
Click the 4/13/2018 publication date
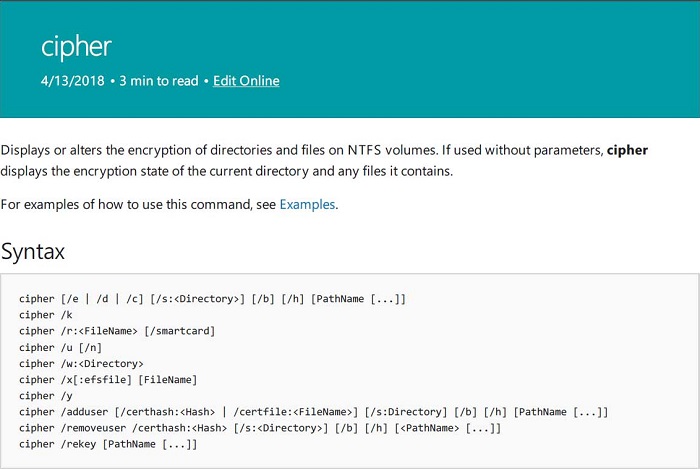72,81
